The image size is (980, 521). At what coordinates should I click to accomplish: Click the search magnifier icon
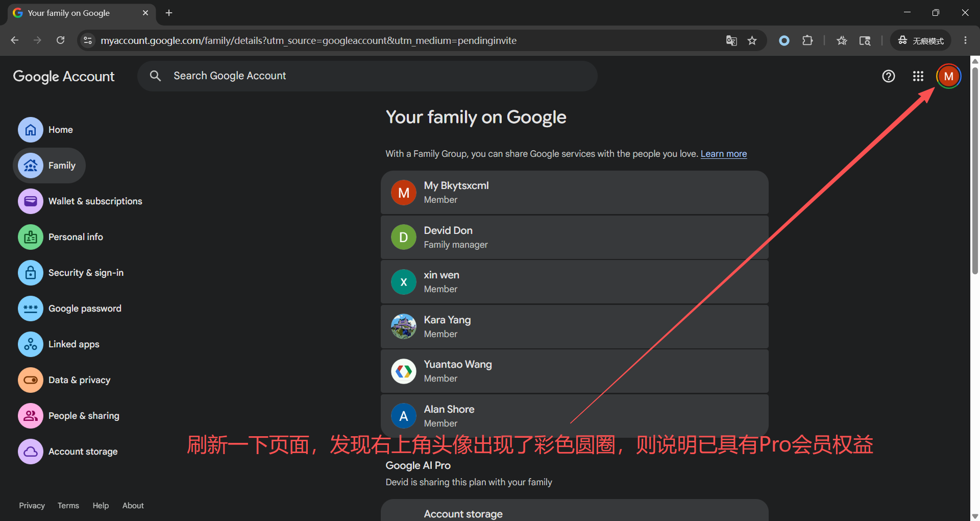click(155, 76)
